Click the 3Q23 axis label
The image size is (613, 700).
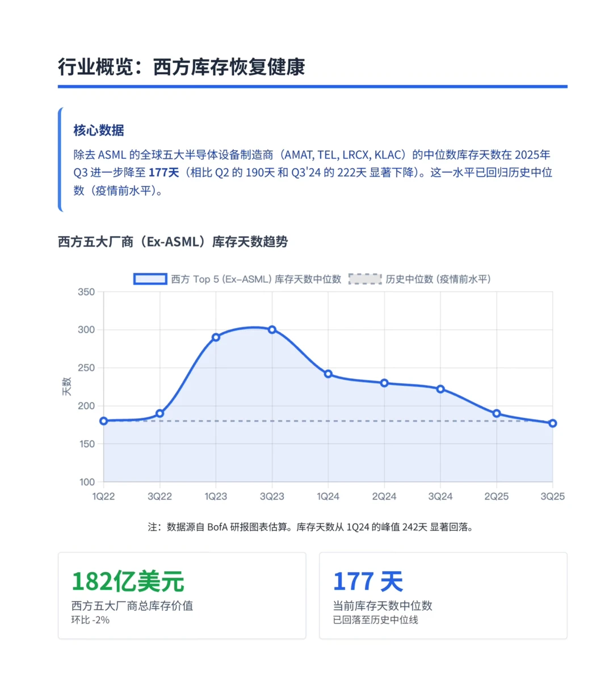272,496
